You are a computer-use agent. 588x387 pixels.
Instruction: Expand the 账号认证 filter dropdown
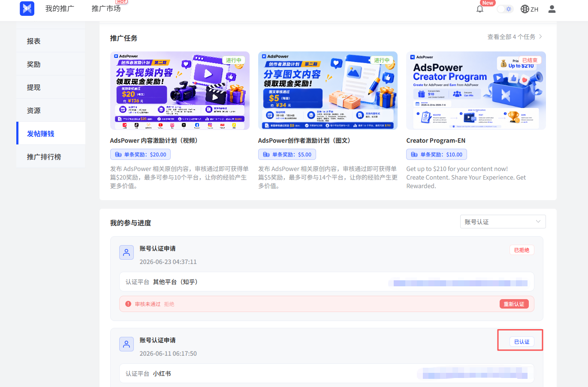503,222
